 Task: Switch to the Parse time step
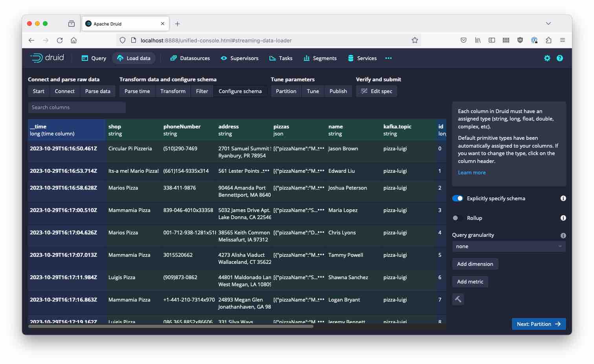(137, 91)
